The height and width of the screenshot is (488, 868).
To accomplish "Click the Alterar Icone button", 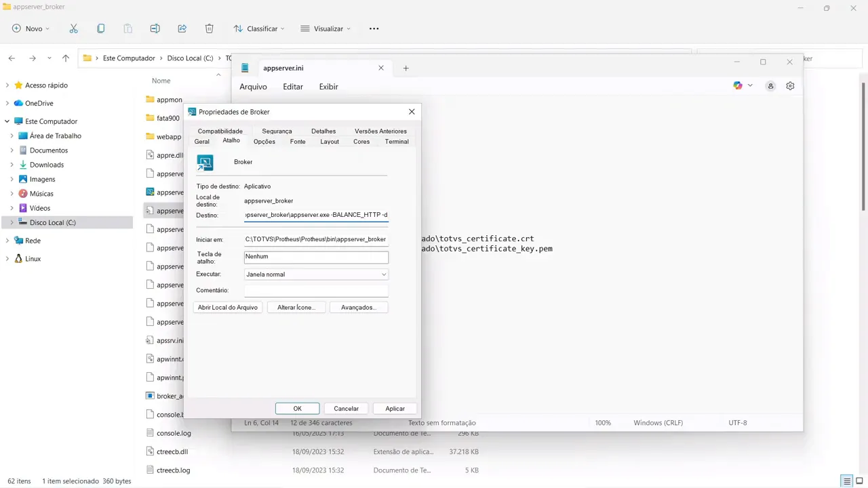I will [x=296, y=307].
